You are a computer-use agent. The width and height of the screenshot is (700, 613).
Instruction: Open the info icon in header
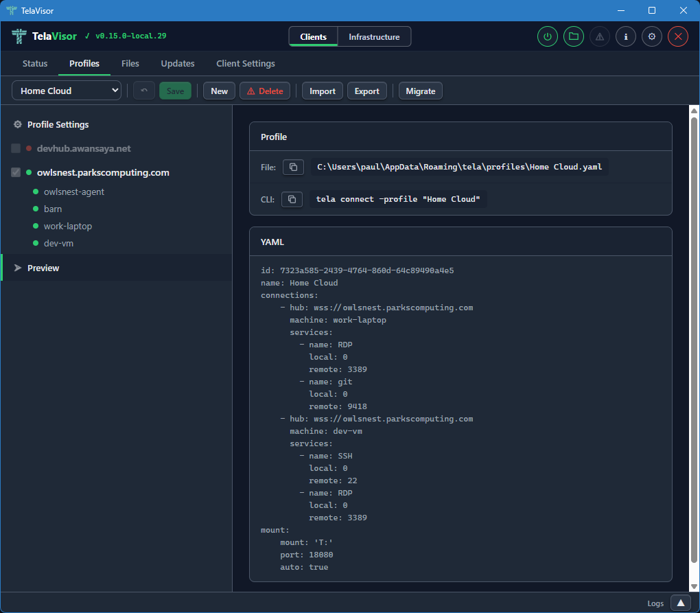click(x=626, y=36)
